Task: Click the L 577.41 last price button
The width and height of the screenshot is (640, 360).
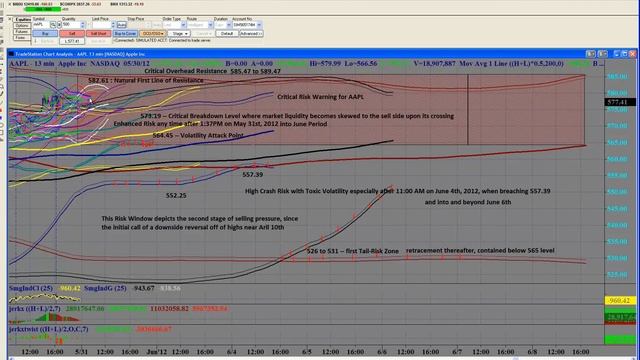Action: pyautogui.click(x=72, y=41)
